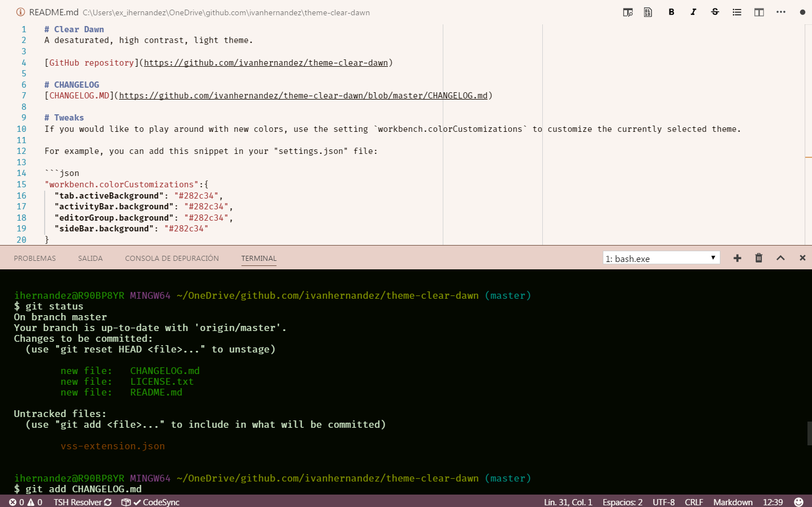812x507 pixels.
Task: Toggle bullet list formatting
Action: pyautogui.click(x=737, y=12)
